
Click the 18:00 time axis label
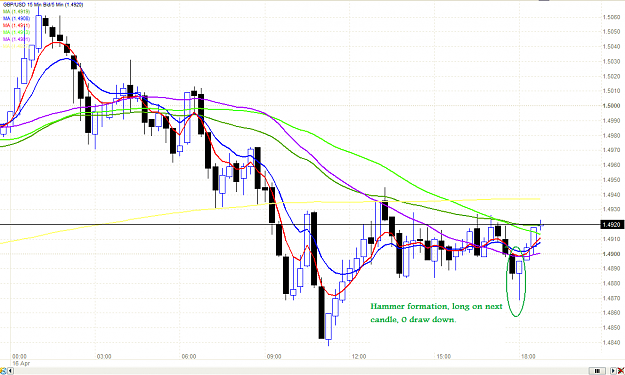pos(529,356)
